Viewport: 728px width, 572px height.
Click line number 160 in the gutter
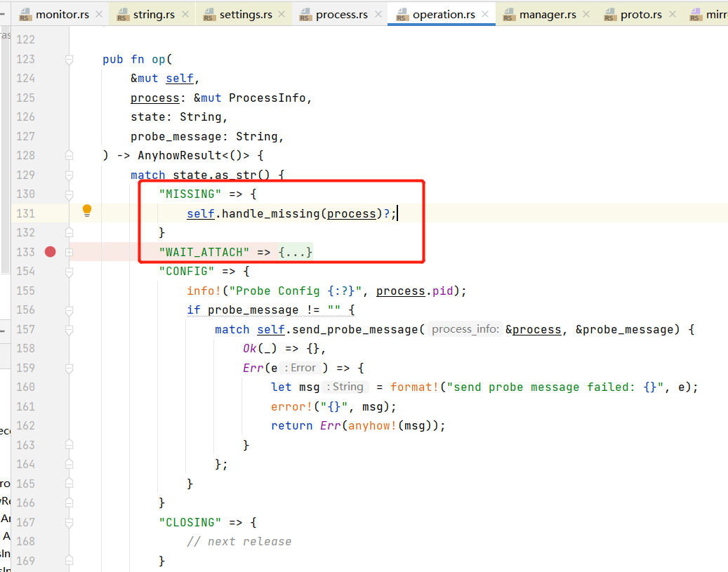coord(25,386)
